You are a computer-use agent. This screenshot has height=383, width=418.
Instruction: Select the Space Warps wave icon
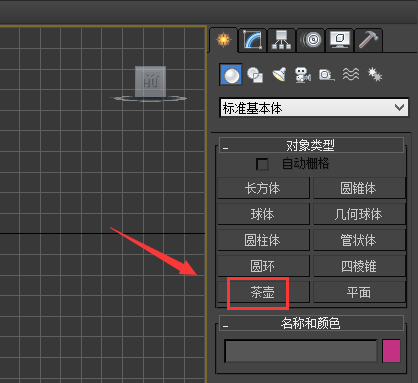tap(351, 75)
